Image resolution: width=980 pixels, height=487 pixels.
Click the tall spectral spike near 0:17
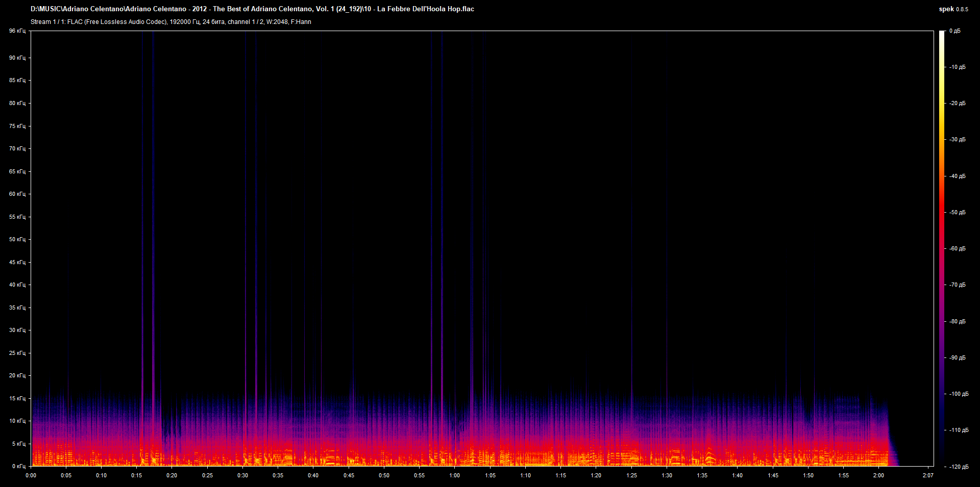click(x=153, y=245)
